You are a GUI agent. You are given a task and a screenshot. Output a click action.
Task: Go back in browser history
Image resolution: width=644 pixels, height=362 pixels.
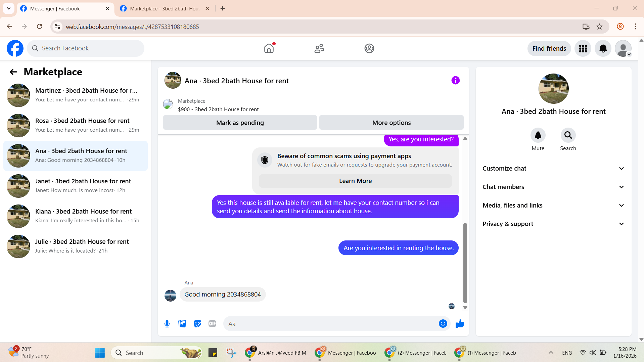(9, 27)
